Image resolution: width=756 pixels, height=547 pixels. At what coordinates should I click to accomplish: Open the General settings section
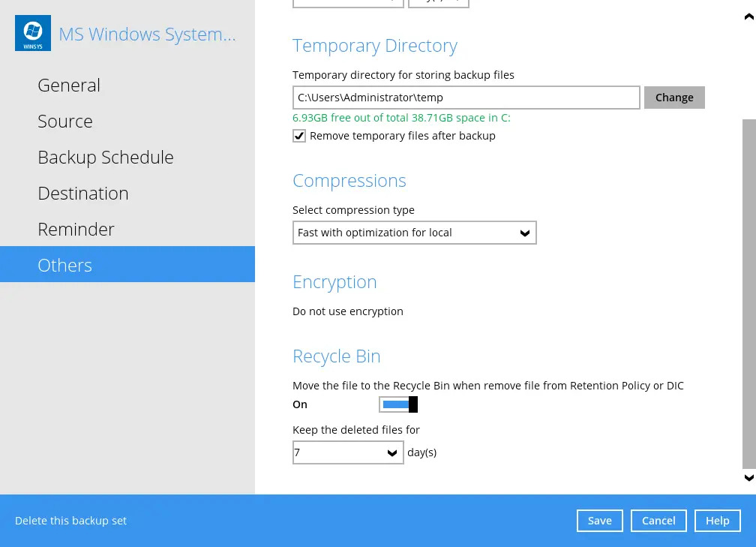(69, 86)
